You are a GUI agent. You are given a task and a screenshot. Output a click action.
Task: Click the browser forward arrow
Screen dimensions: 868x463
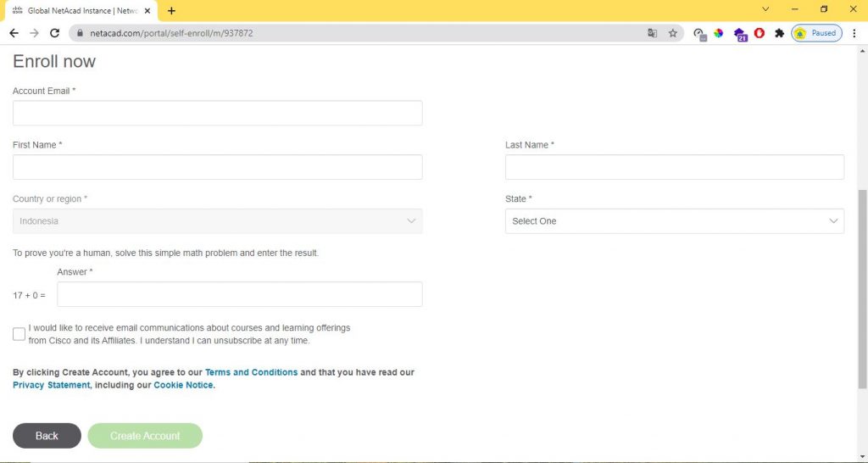coord(34,33)
